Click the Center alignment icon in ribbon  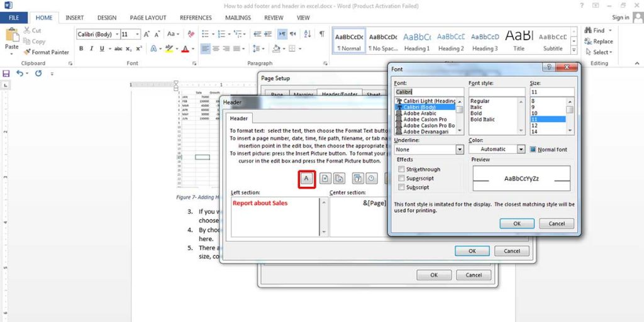coord(216,48)
